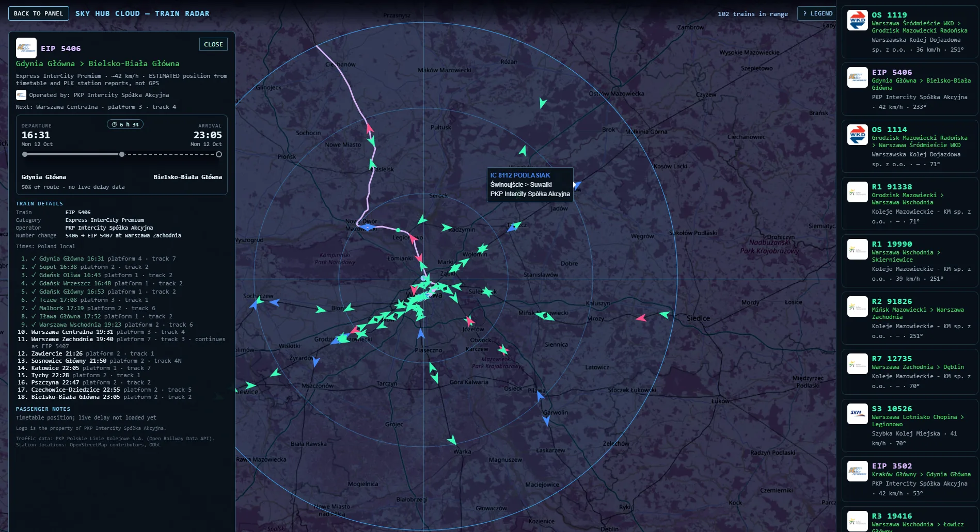Click the PKP Intercity logo on EIP 3502 card
Image resolution: width=980 pixels, height=532 pixels.
[x=858, y=472]
